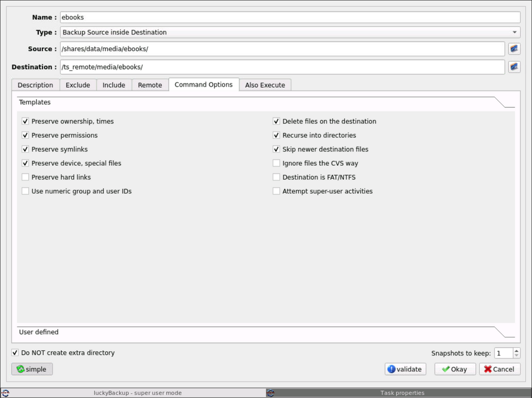Screen dimensions: 532x398
Task: Enable Preserve hard links
Action: 26,177
